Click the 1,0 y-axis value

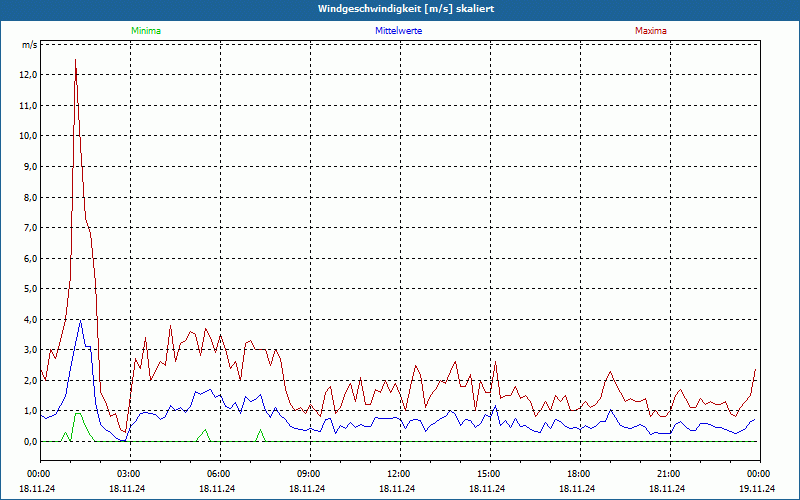(31, 411)
